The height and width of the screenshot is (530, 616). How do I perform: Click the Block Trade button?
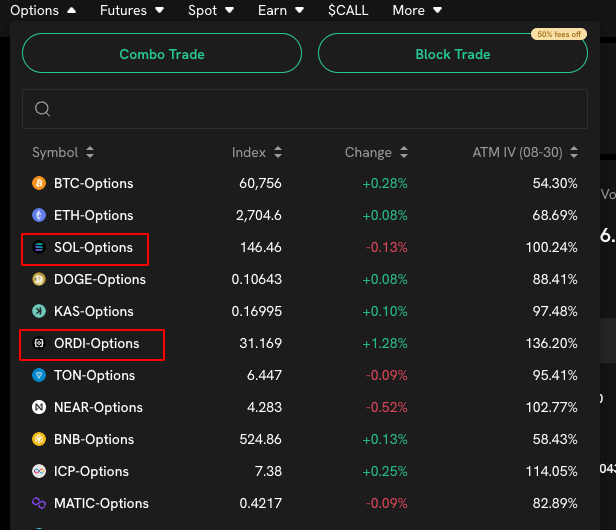(x=452, y=54)
